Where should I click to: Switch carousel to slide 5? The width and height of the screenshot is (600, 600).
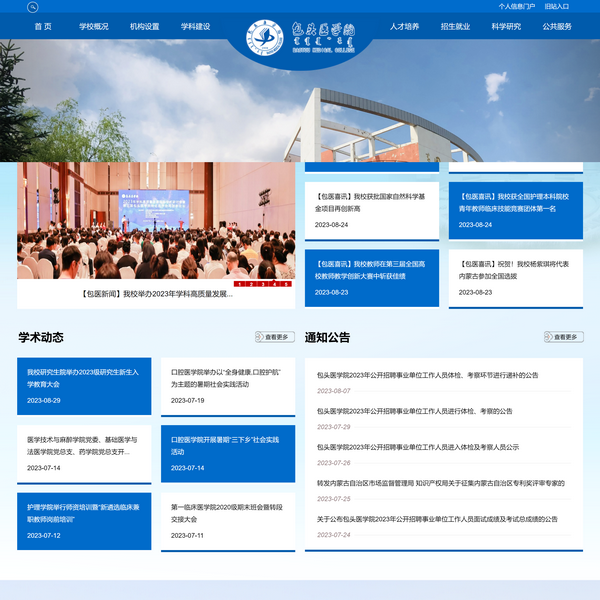(x=286, y=284)
